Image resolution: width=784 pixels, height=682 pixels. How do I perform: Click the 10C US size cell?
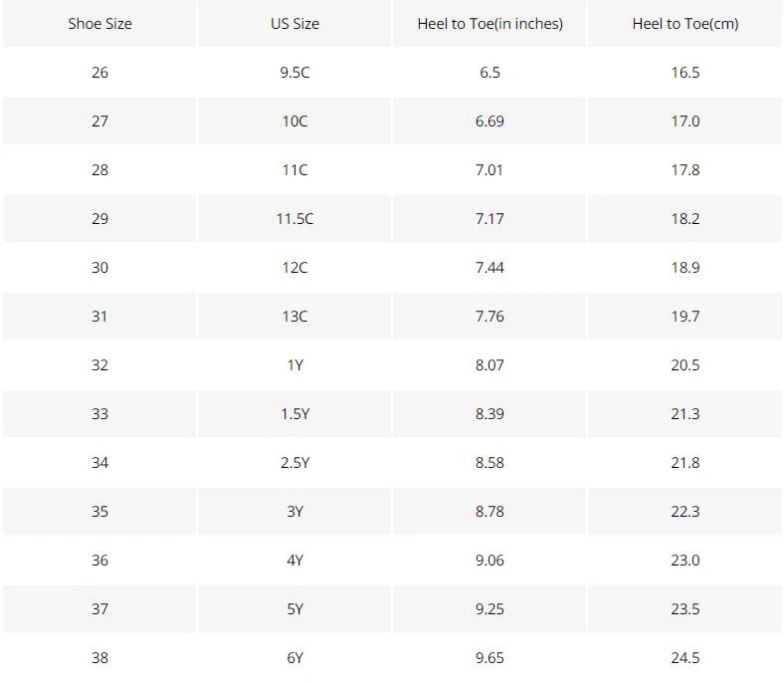click(294, 121)
